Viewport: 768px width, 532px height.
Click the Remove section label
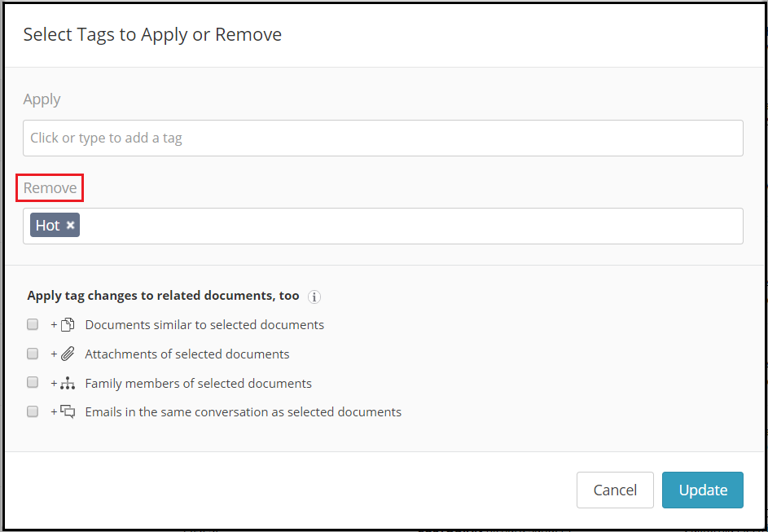click(50, 187)
